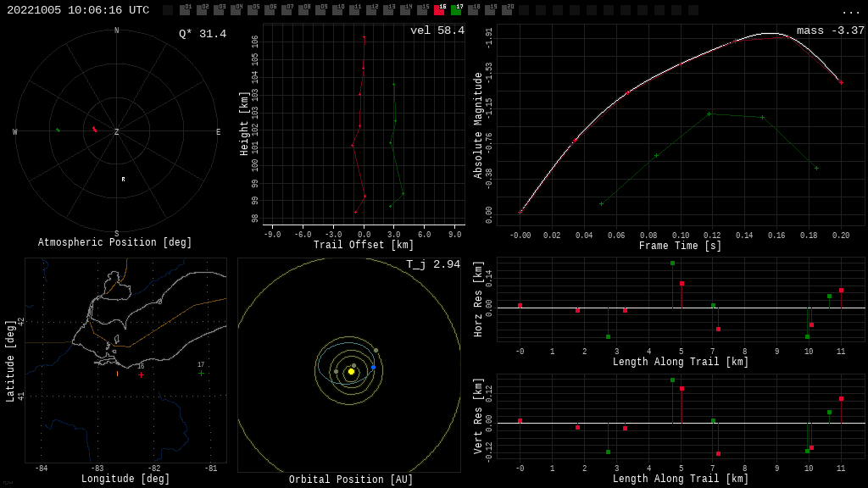The width and height of the screenshot is (868, 488).
Task: Select station box 06 in top strip
Action: (x=270, y=10)
